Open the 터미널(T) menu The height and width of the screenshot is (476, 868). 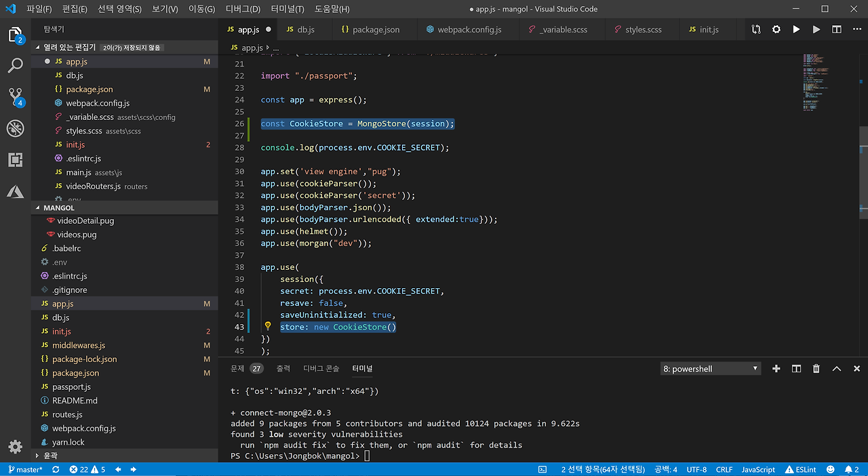pos(288,9)
